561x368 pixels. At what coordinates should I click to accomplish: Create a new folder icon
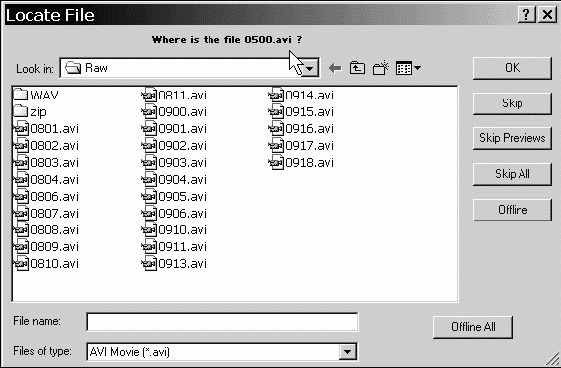tap(381, 68)
